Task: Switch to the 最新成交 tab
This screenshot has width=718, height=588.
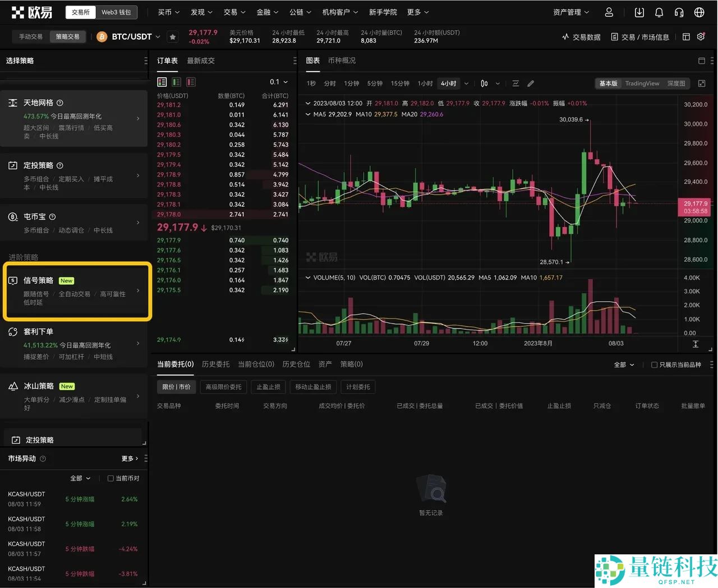Action: 200,61
